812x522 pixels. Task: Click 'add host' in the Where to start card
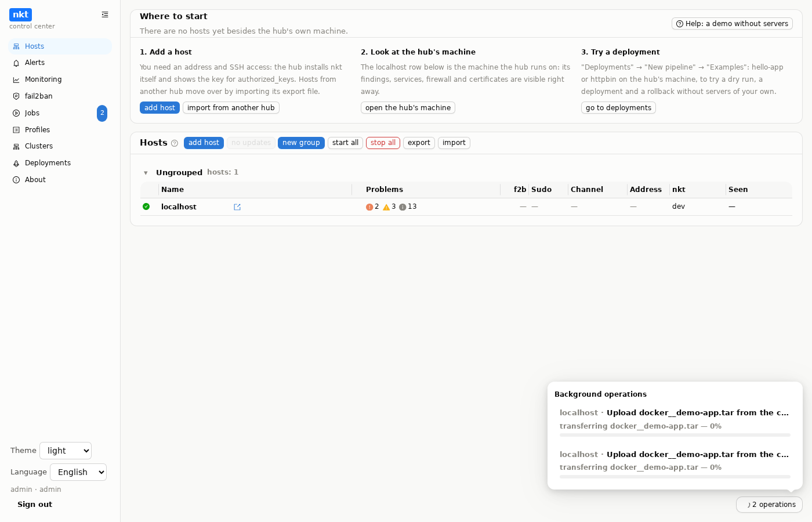pyautogui.click(x=159, y=108)
